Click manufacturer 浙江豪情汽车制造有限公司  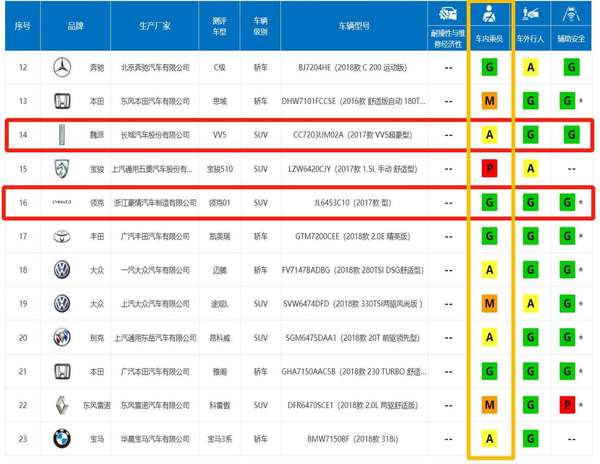(155, 203)
